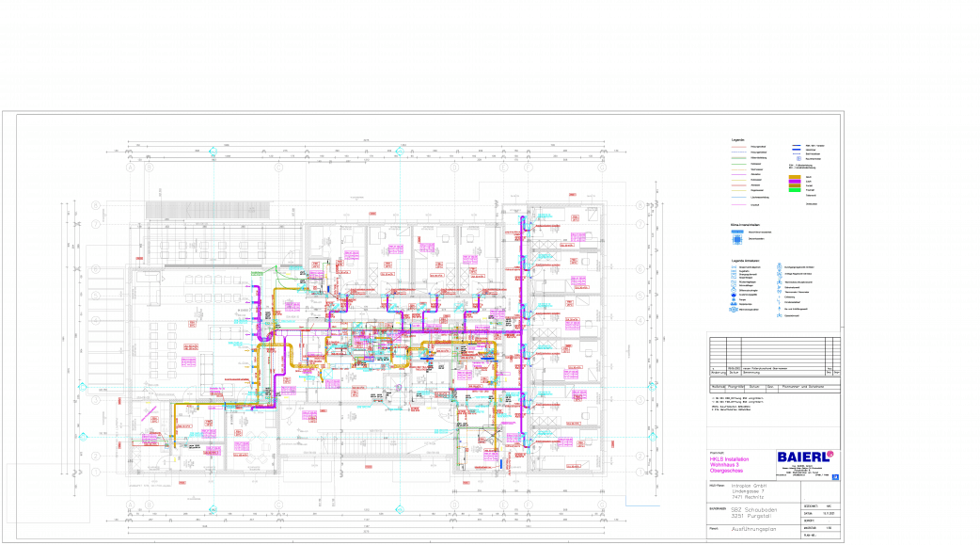This screenshot has height=545, width=980.
Task: Select the wall-mounted unit symbol under Klima-Inneneinheiten
Action: [x=737, y=232]
